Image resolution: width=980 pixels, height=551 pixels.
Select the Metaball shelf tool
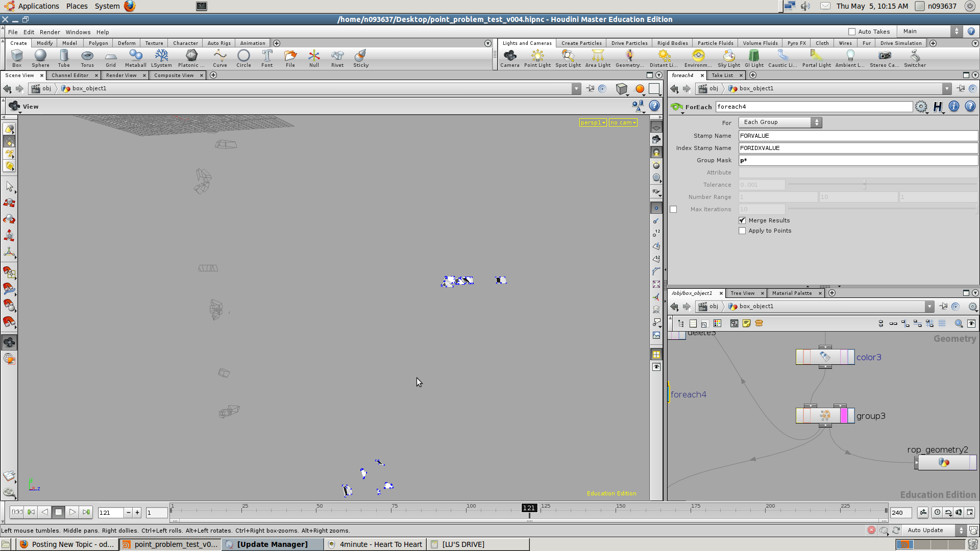point(135,58)
